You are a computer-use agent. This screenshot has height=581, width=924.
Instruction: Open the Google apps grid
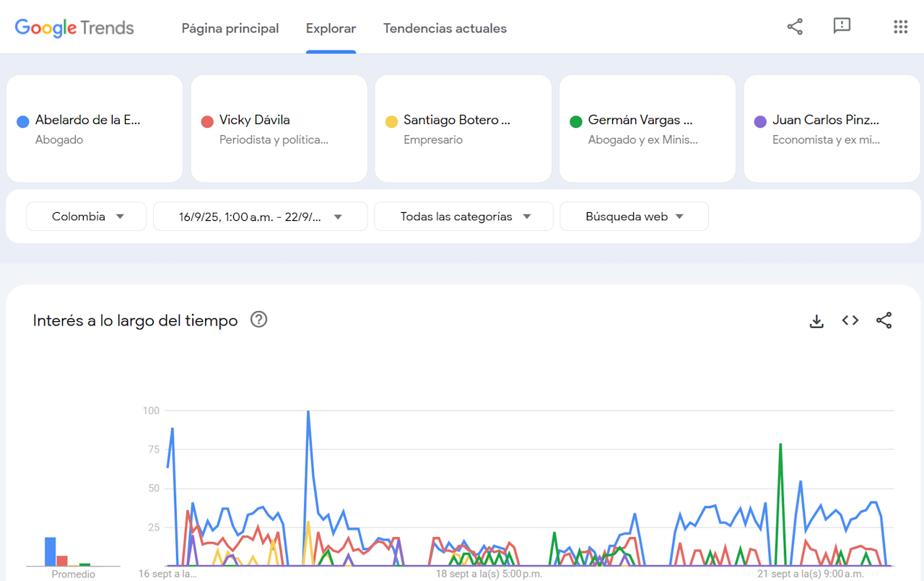900,27
